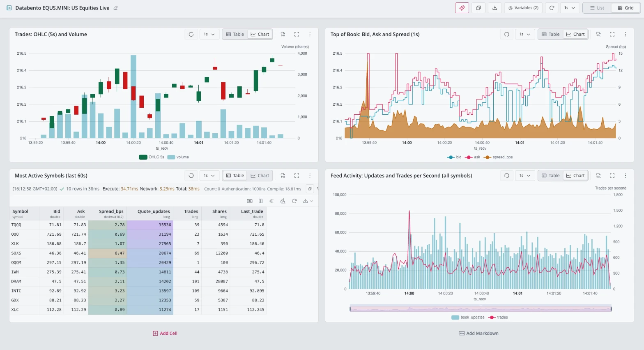This screenshot has height=350, width=644.
Task: Expand table export download dropdown arrow
Action: [312, 201]
